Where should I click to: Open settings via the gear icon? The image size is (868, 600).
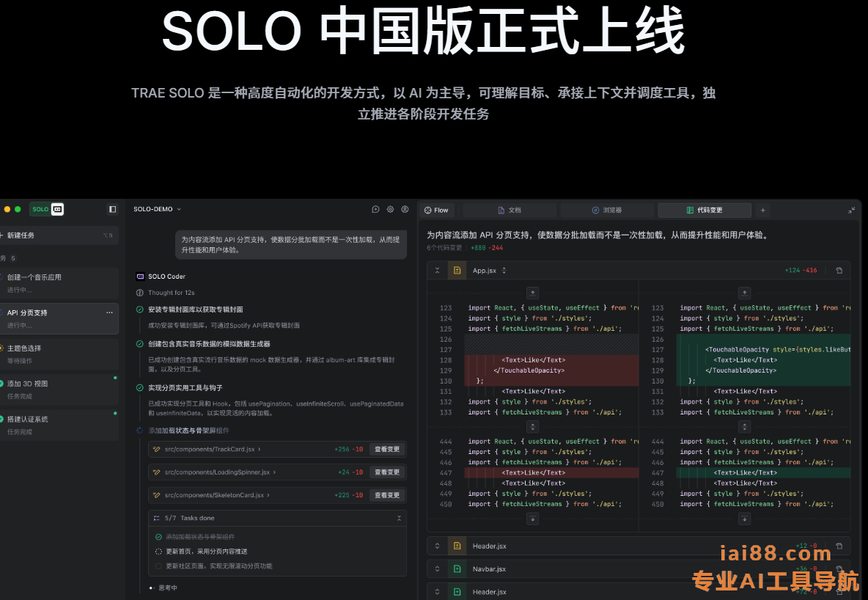coord(390,210)
